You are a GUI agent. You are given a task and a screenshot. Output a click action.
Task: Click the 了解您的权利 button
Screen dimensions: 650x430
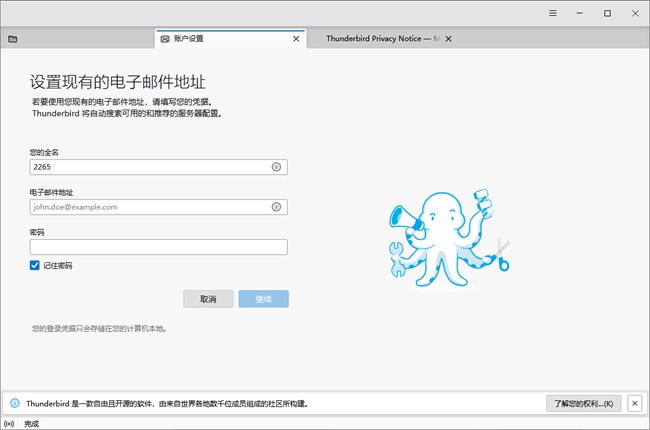pyautogui.click(x=585, y=403)
